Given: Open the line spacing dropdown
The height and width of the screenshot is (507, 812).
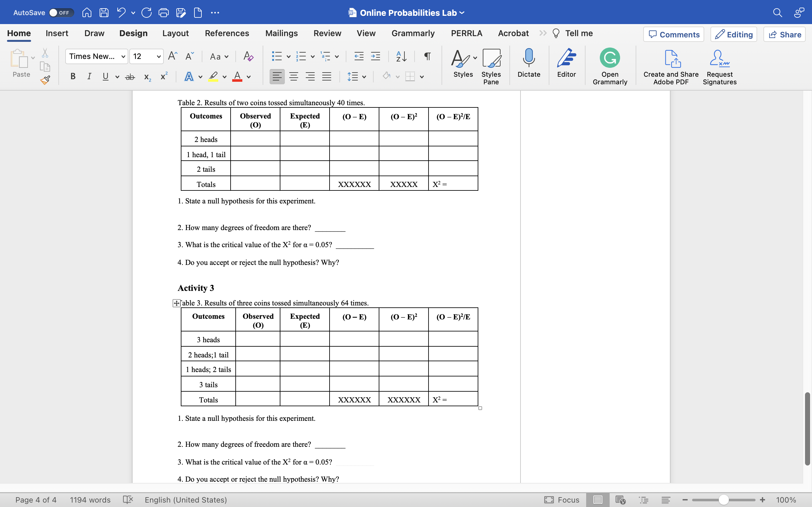Looking at the screenshot, I should point(365,76).
